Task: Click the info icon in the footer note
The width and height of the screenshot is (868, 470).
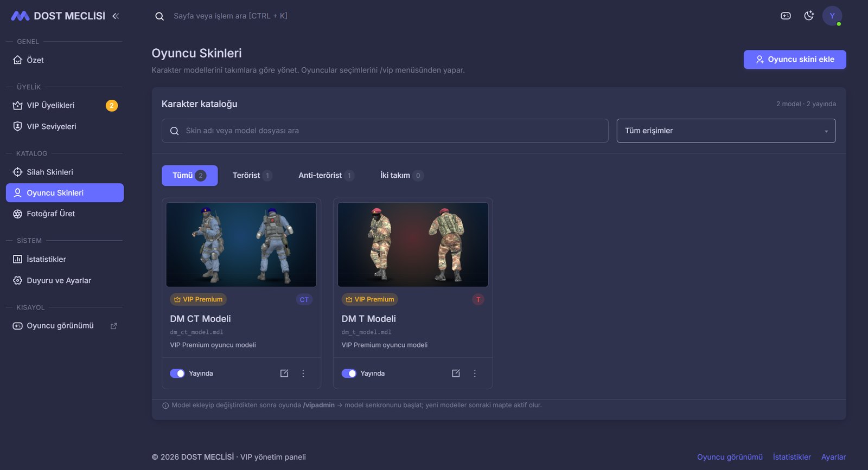Action: [165, 405]
